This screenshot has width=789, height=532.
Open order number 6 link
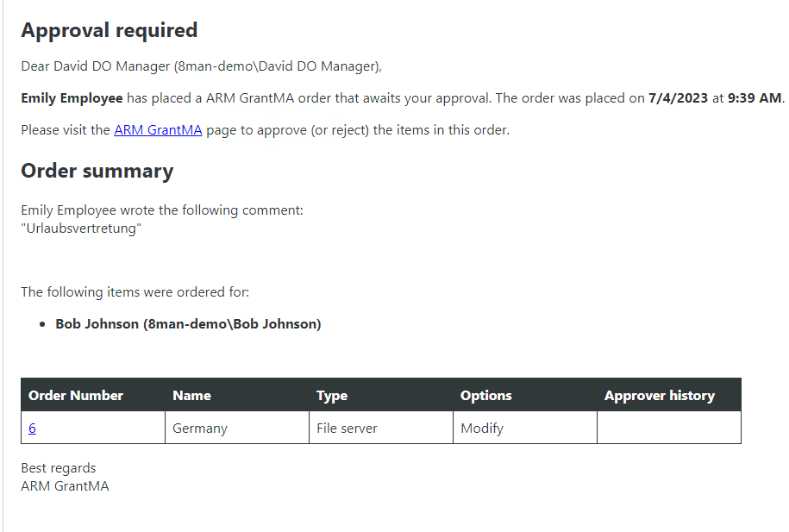pos(32,429)
